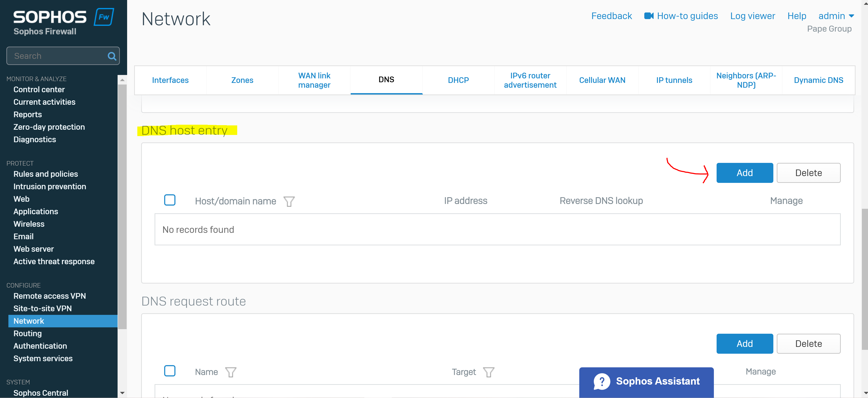Screen dimensions: 868x398
Task: Go to Control center
Action: click(x=39, y=89)
